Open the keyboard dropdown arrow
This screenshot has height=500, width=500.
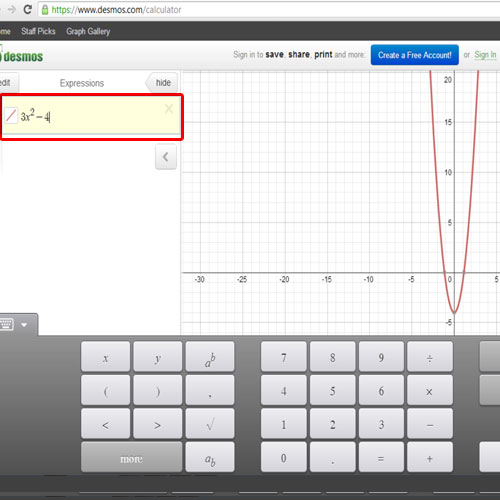(x=24, y=325)
